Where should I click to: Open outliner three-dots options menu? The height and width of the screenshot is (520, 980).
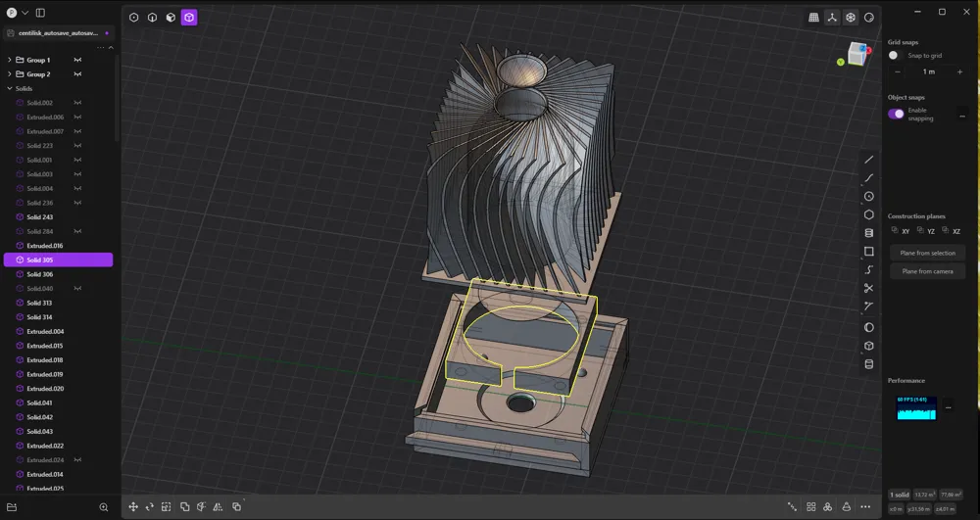(x=101, y=47)
